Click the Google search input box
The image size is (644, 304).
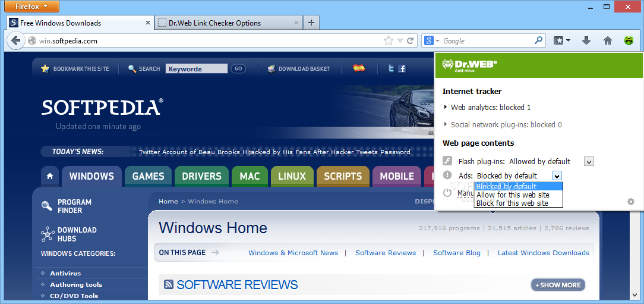(488, 40)
